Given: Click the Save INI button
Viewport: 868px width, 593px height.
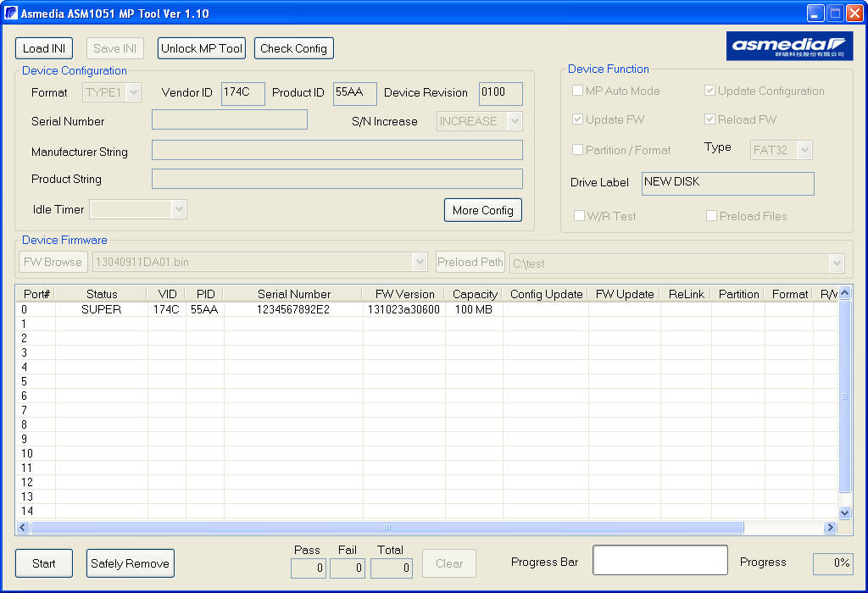Looking at the screenshot, I should [114, 48].
